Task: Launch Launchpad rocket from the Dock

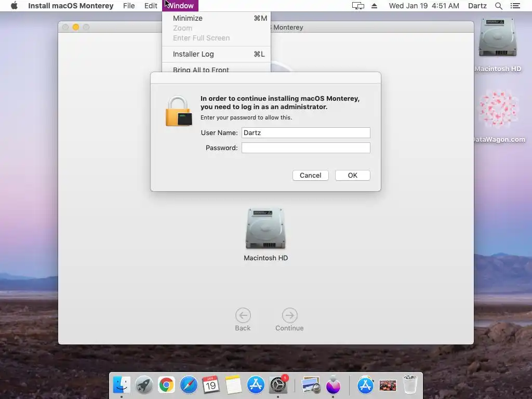Action: [x=144, y=384]
